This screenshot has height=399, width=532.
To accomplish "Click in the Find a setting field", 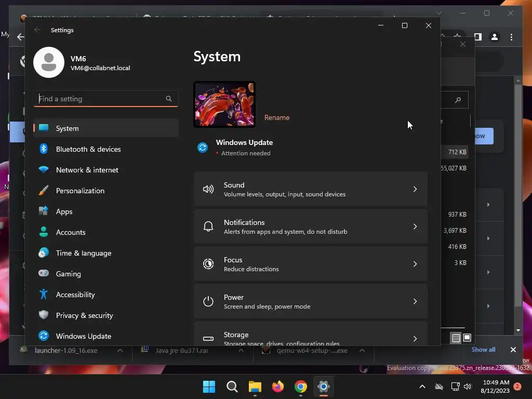I will tap(106, 99).
